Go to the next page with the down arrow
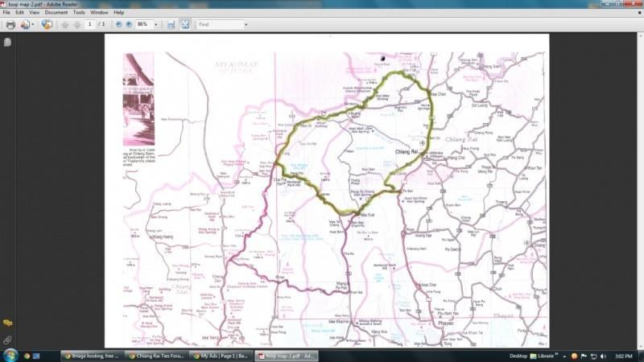This screenshot has width=644, height=362. [x=77, y=25]
